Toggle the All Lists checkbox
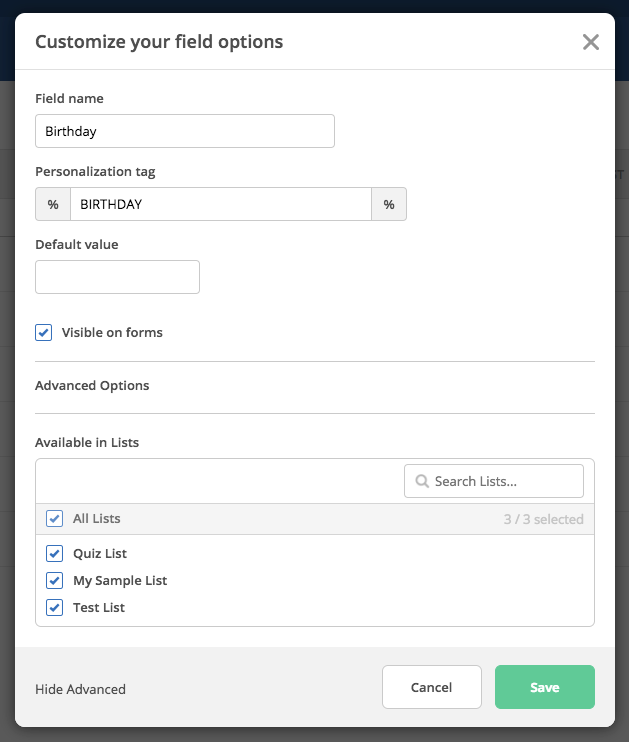Viewport: 629px width, 742px height. [55, 519]
